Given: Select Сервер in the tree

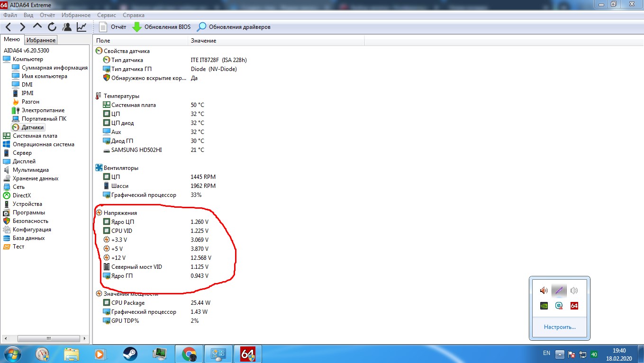Looking at the screenshot, I should pos(18,153).
